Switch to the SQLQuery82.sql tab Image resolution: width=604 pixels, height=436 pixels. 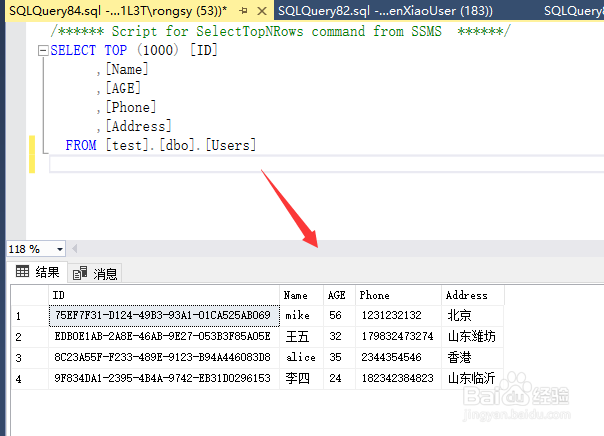pyautogui.click(x=385, y=11)
